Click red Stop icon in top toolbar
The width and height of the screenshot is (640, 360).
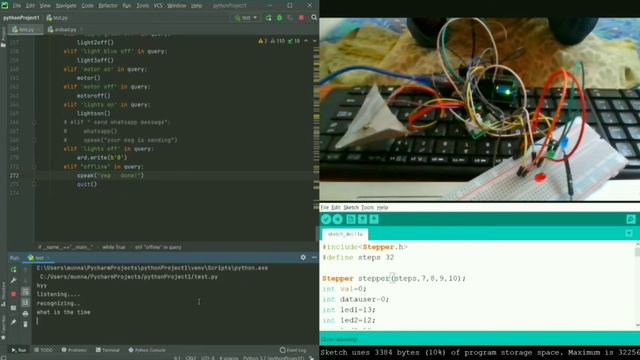click(x=302, y=18)
